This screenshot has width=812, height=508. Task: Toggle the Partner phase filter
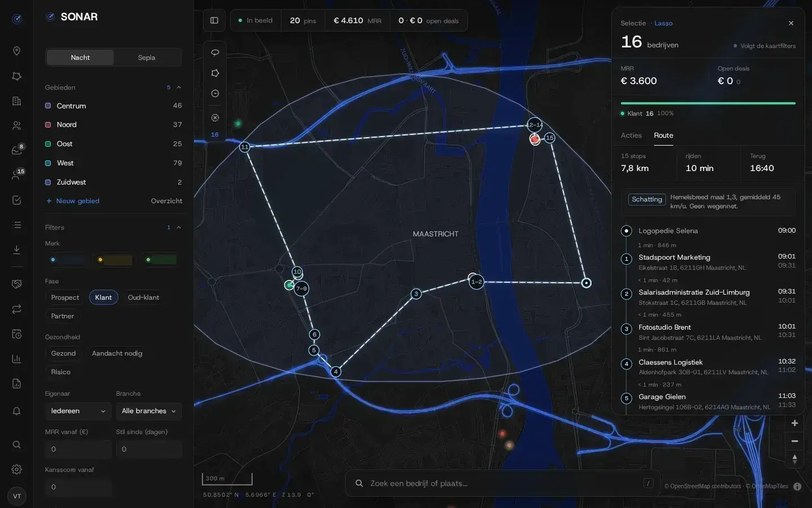(x=63, y=316)
